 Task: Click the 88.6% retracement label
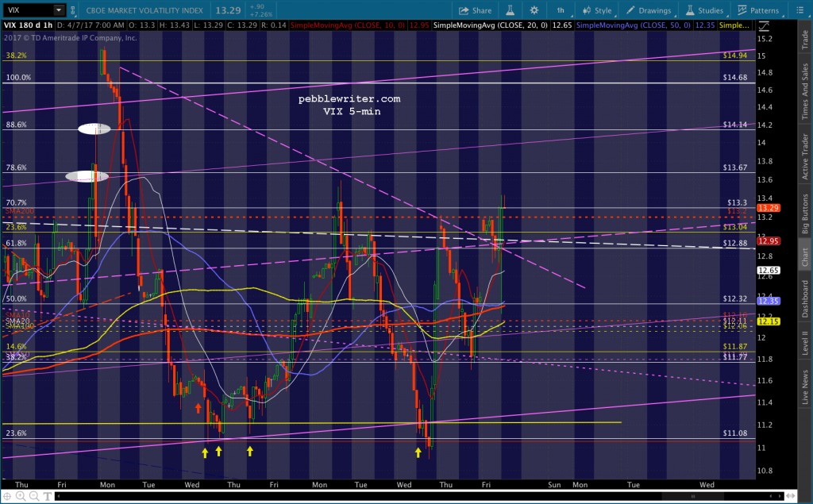coord(16,125)
